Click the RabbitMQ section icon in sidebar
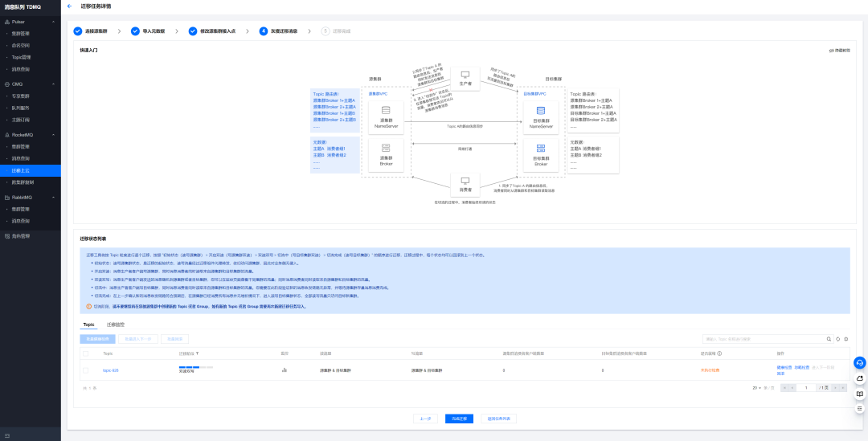 tap(7, 197)
